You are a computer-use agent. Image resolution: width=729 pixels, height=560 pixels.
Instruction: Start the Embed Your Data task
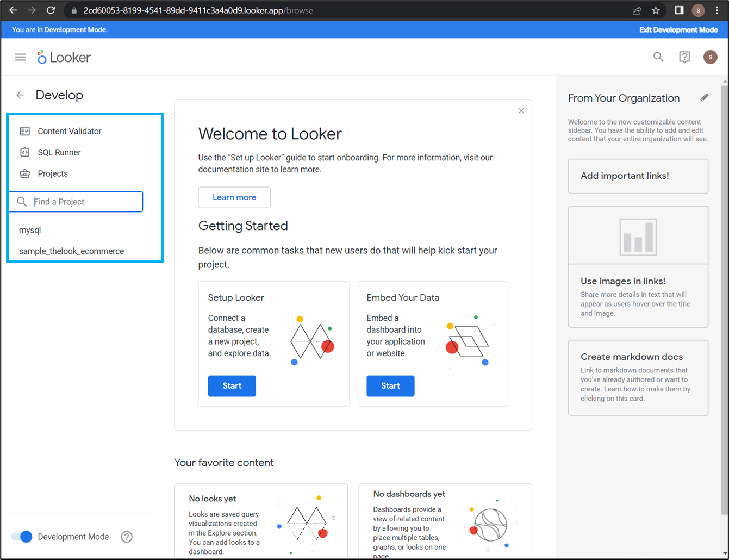[x=391, y=386]
